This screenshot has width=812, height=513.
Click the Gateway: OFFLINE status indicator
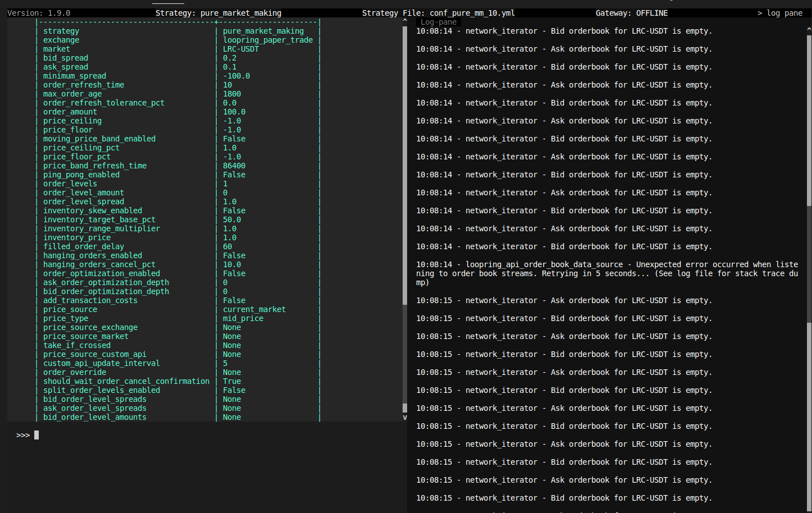631,12
